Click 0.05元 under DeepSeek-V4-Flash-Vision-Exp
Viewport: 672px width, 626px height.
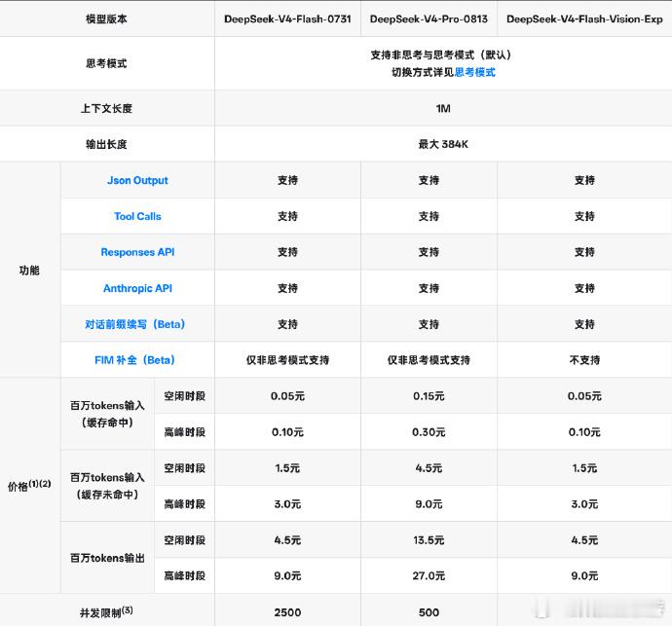(x=584, y=396)
